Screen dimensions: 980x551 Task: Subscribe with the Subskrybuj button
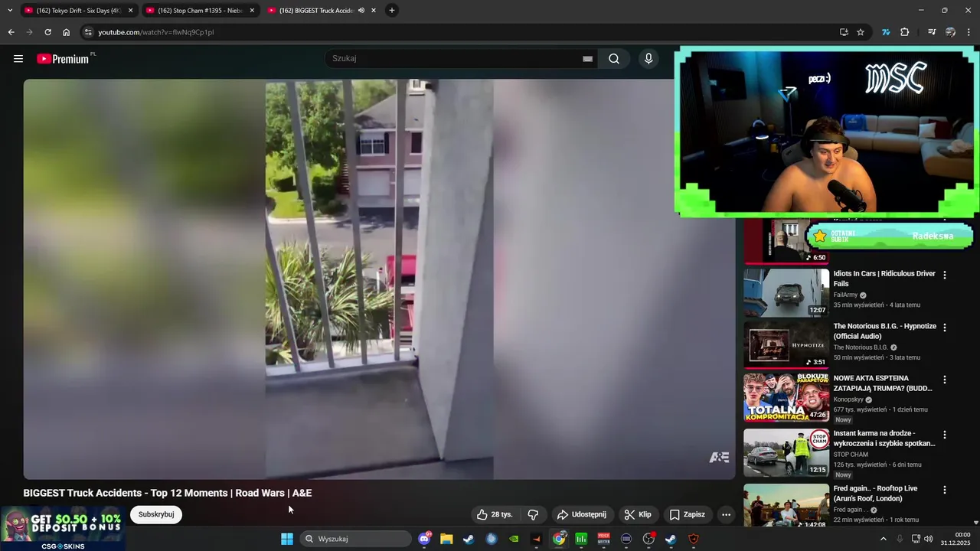156,514
